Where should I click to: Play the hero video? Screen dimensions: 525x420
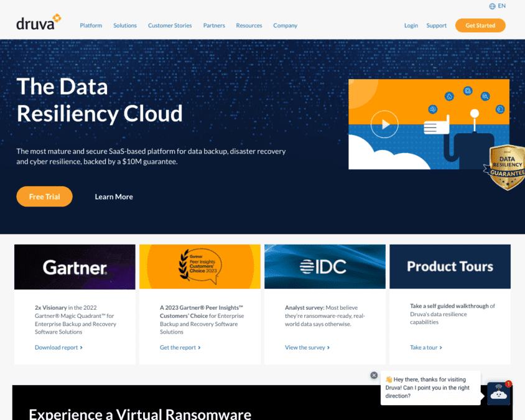384,124
